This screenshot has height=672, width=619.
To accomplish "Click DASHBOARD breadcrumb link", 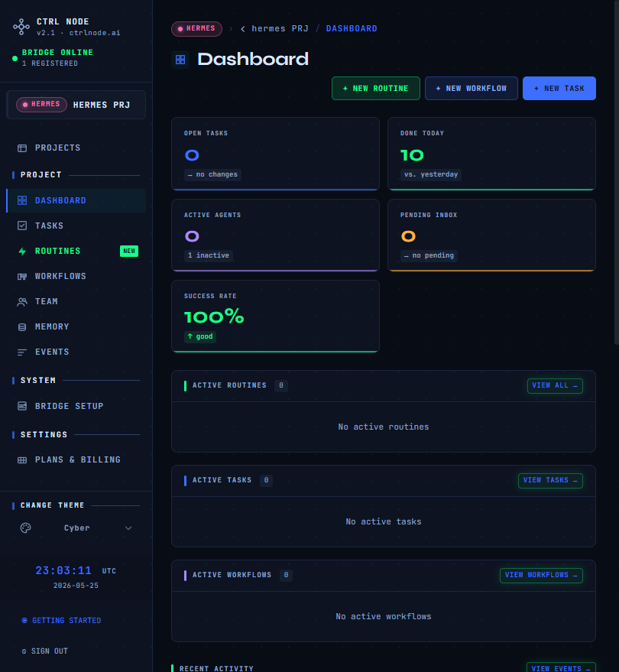I will point(352,29).
